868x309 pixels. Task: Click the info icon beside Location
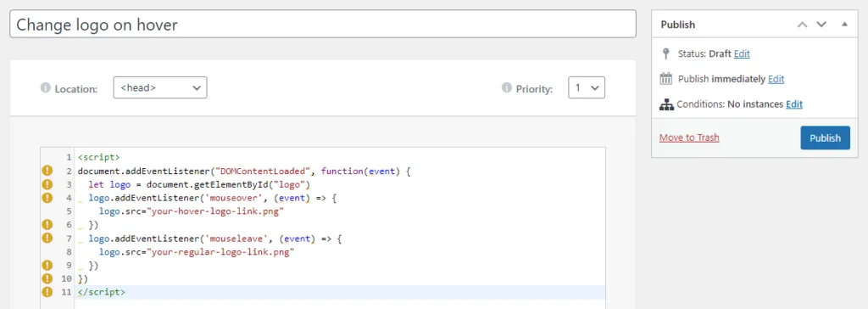coord(46,87)
